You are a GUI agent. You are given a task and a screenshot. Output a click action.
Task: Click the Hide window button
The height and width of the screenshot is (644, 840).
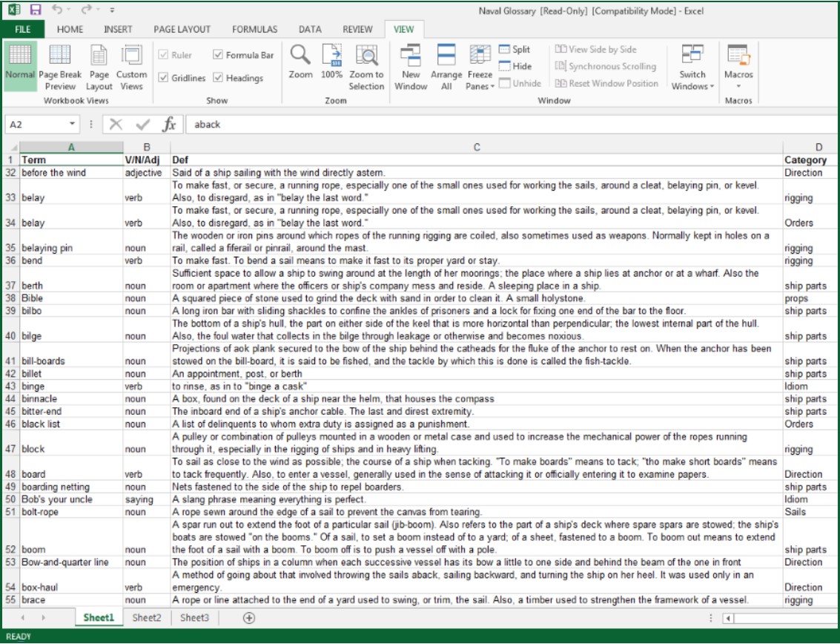pos(515,67)
